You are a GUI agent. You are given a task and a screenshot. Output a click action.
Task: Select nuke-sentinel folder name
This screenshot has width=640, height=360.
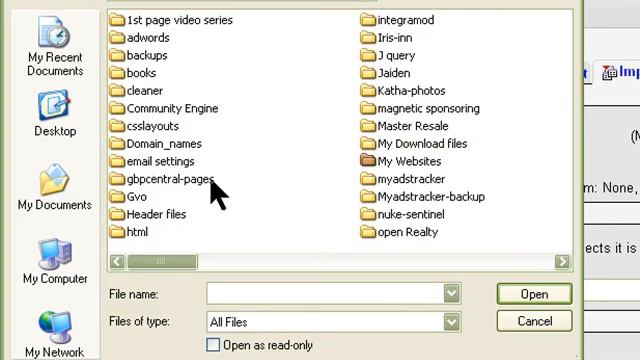coord(411,214)
